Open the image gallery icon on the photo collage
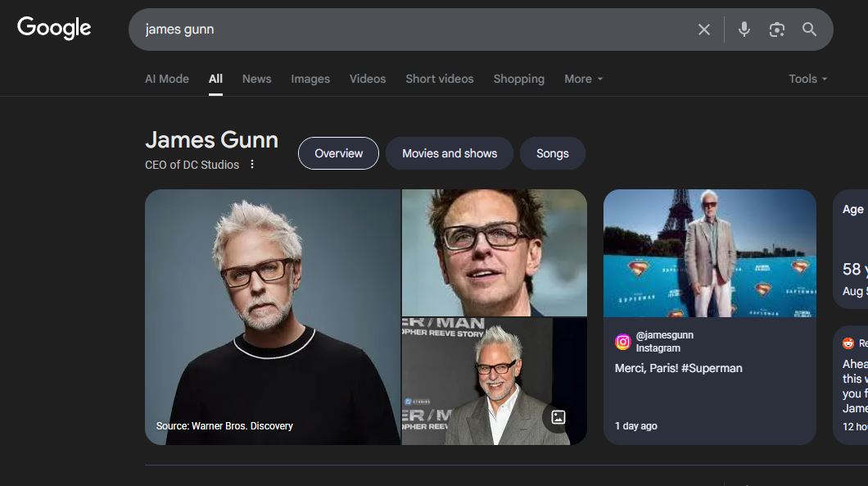 click(558, 417)
